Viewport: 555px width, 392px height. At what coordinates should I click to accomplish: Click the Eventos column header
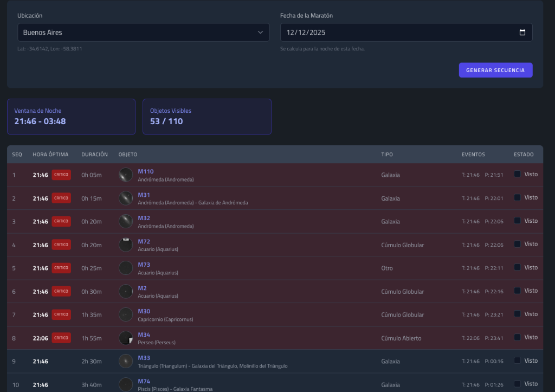(x=473, y=155)
